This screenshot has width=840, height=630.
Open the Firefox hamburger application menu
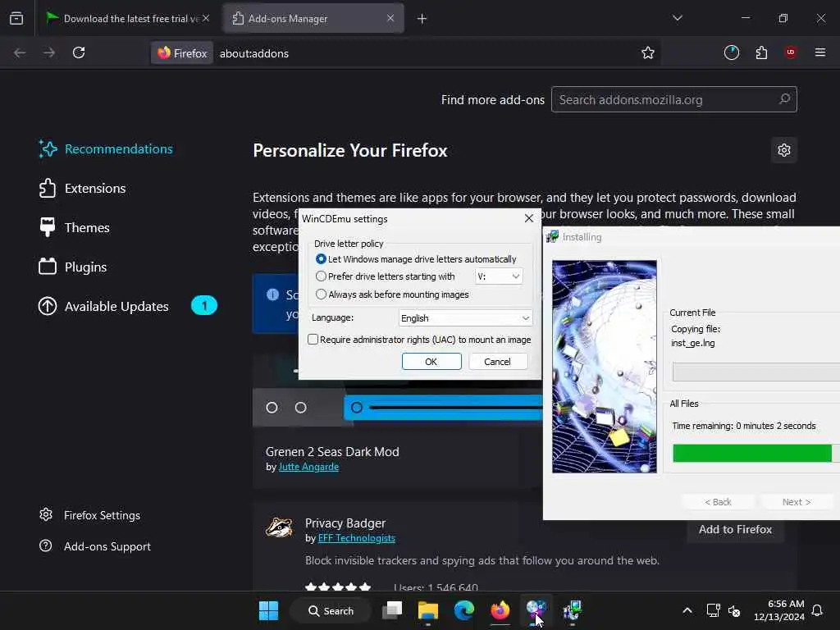819,52
